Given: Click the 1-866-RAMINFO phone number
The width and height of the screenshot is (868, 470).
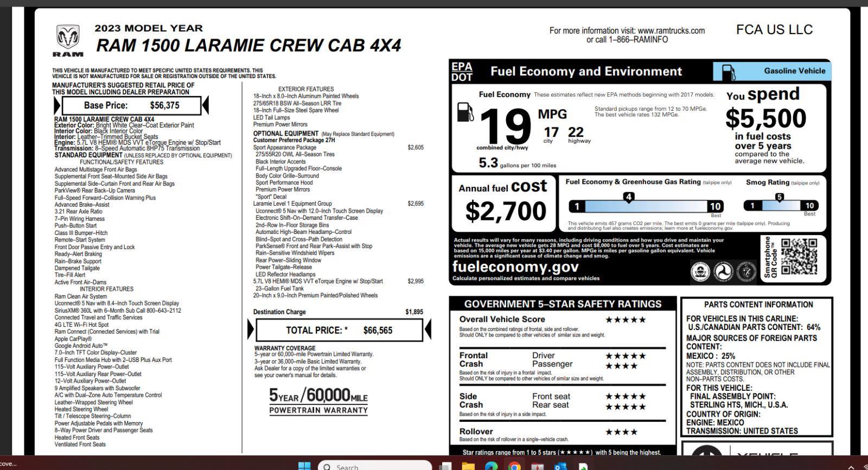Looking at the screenshot, I should pos(638,40).
